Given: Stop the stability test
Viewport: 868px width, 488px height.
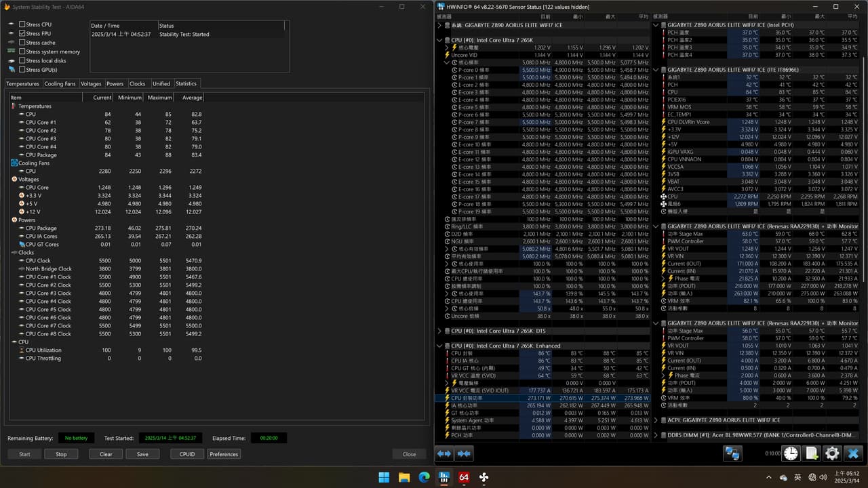Looking at the screenshot, I should coord(61,454).
